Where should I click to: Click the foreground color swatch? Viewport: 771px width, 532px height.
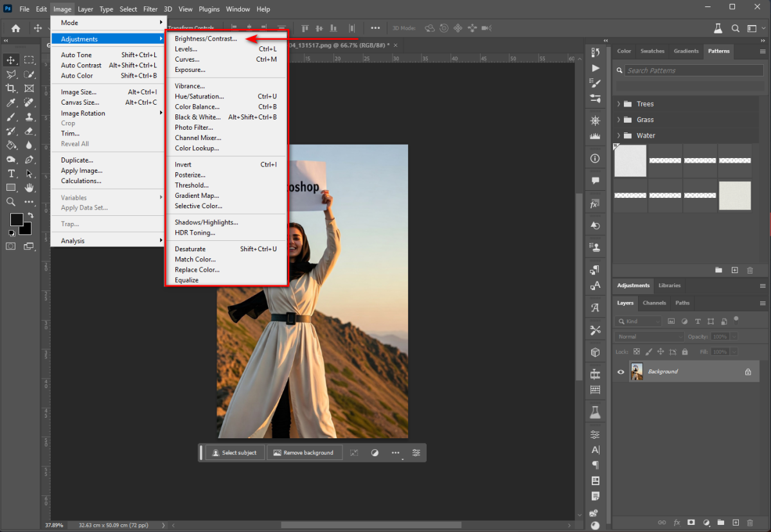point(16,220)
